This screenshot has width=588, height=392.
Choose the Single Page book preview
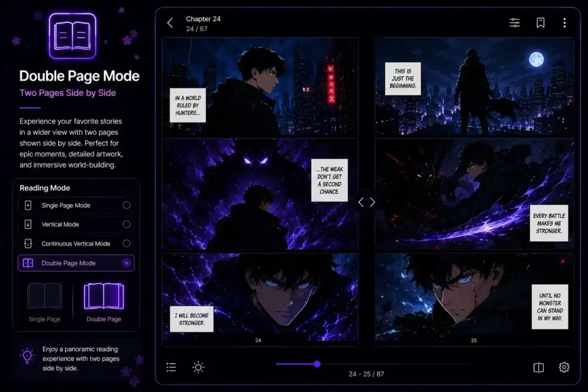pyautogui.click(x=45, y=296)
